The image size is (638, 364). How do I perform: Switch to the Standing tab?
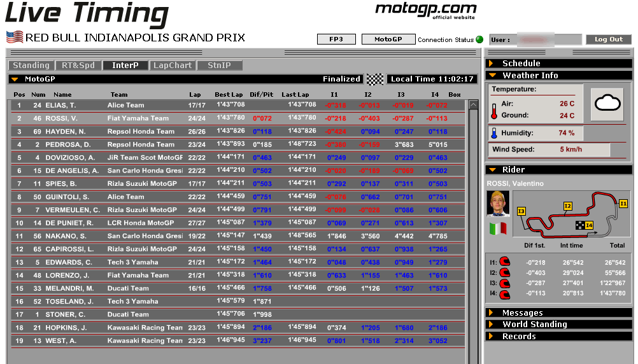[x=31, y=65]
